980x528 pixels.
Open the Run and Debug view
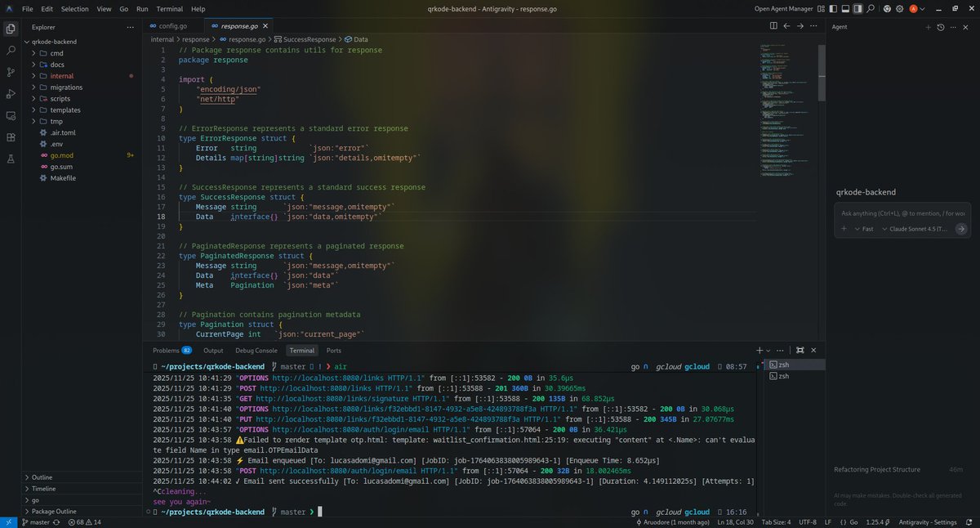tap(10, 92)
